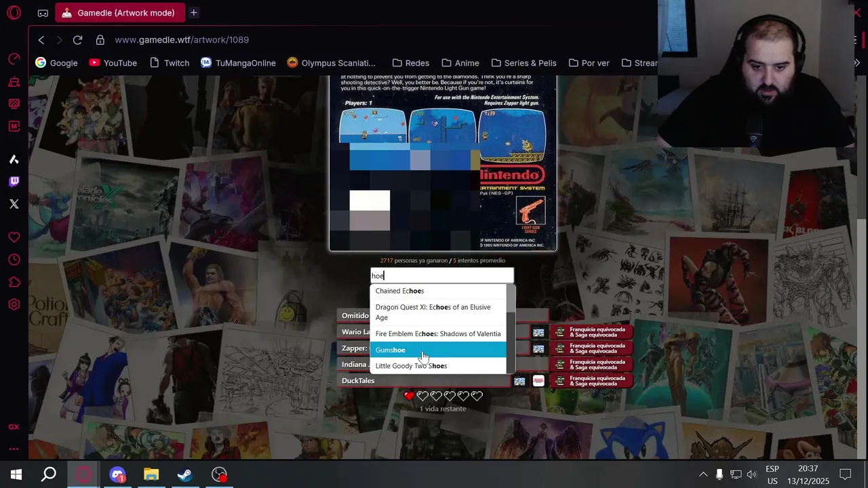Open GX Control speedometer in sidebar
The height and width of the screenshot is (488, 868).
click(14, 60)
